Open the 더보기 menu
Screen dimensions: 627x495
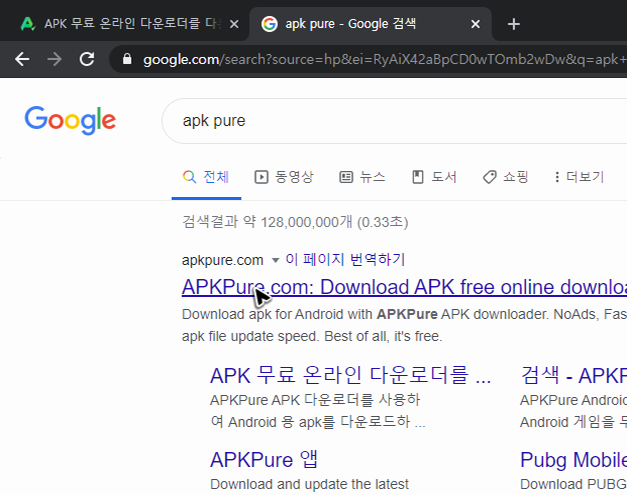click(x=579, y=177)
